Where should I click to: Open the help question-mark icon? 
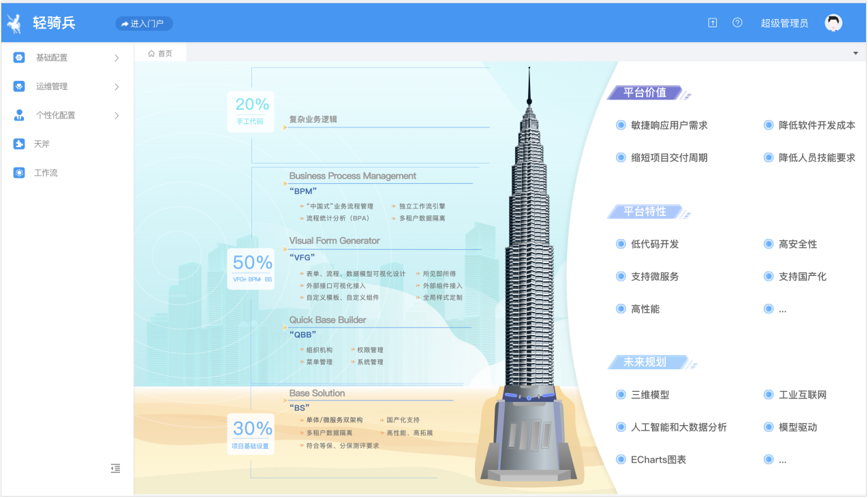click(737, 22)
